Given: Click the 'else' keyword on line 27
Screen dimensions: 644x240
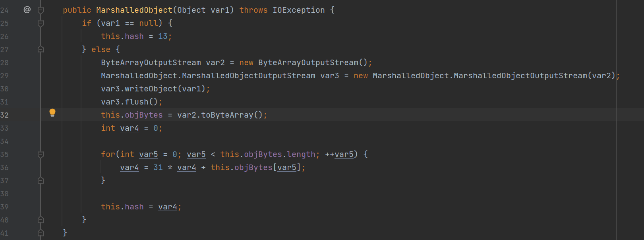Looking at the screenshot, I should click(101, 49).
